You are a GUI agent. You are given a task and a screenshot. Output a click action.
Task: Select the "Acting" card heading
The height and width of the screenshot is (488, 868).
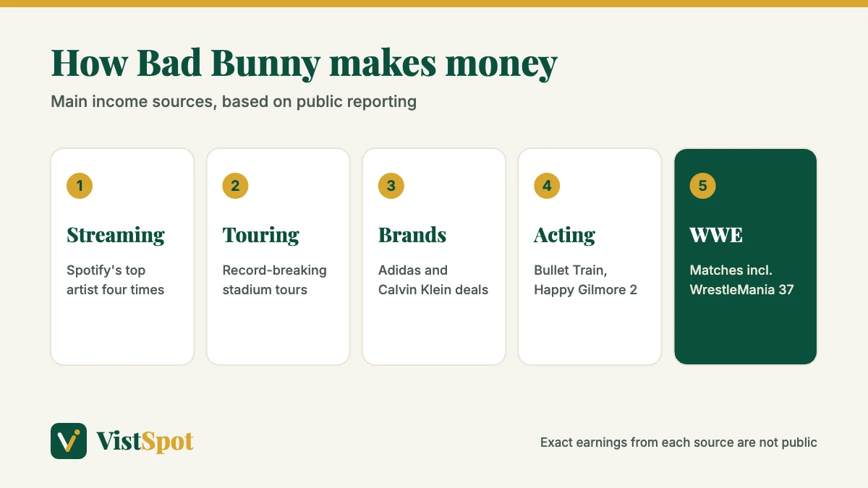click(564, 235)
